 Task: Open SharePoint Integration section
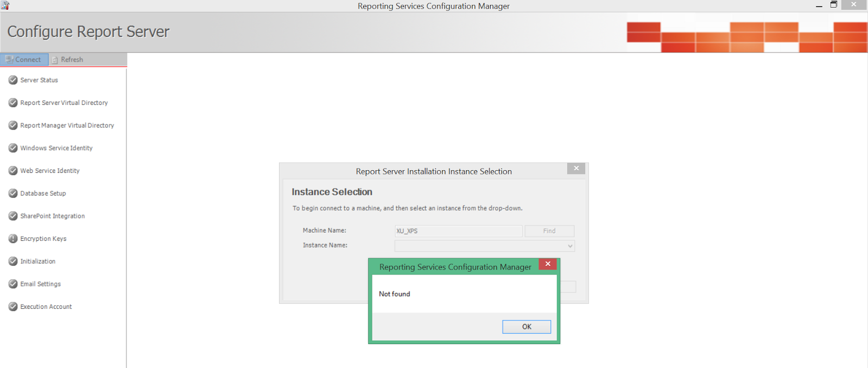pyautogui.click(x=53, y=216)
